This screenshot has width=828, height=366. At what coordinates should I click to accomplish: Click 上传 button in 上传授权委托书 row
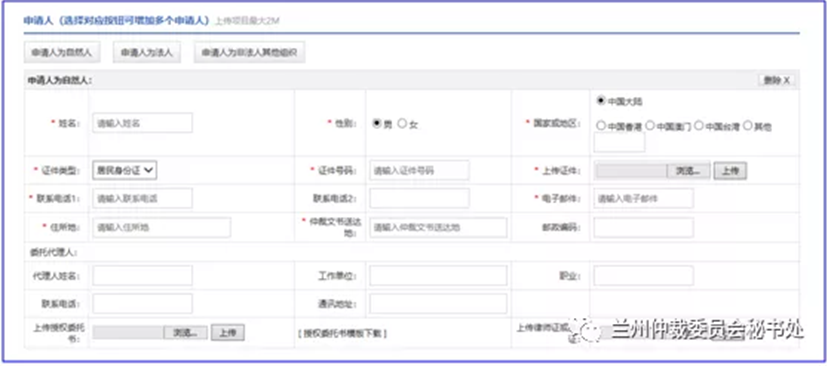pos(228,332)
